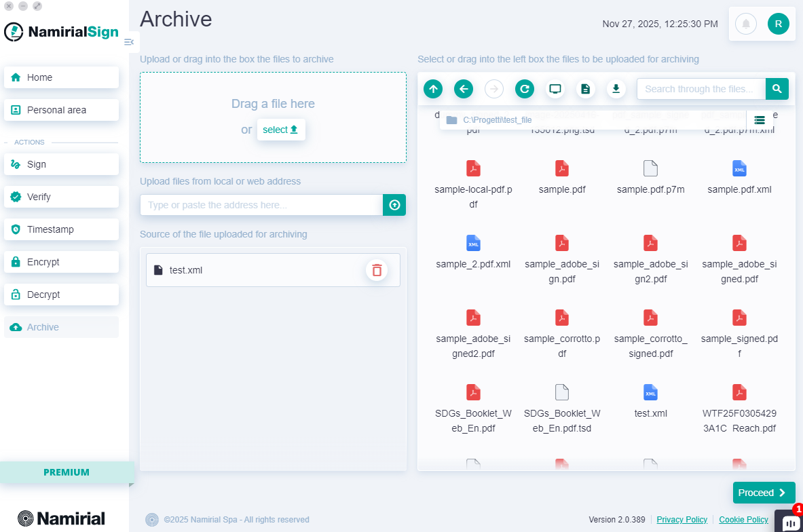Open the Cookie Policy link

(x=743, y=519)
